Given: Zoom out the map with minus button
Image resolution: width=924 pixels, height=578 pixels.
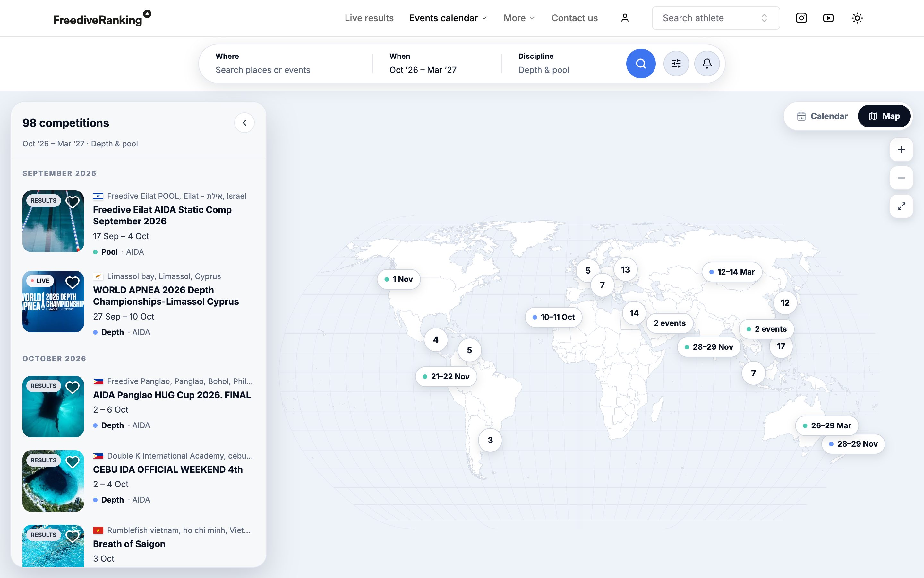Looking at the screenshot, I should (901, 178).
